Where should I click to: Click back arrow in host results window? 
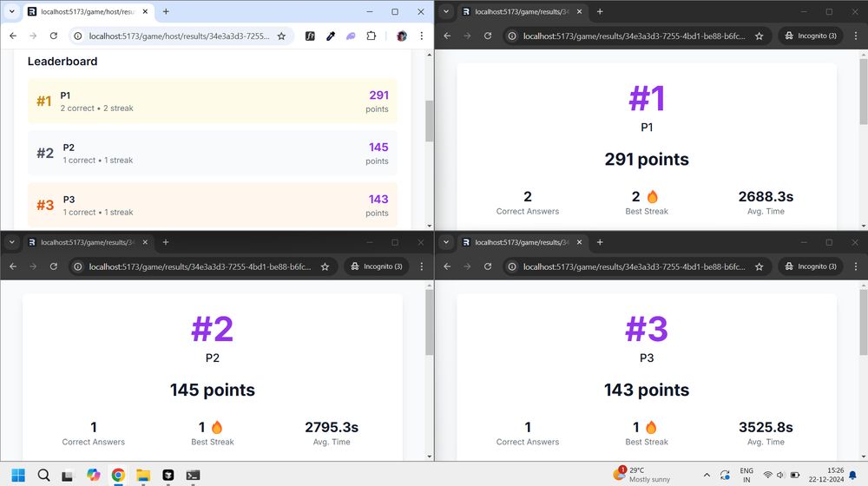(13, 36)
